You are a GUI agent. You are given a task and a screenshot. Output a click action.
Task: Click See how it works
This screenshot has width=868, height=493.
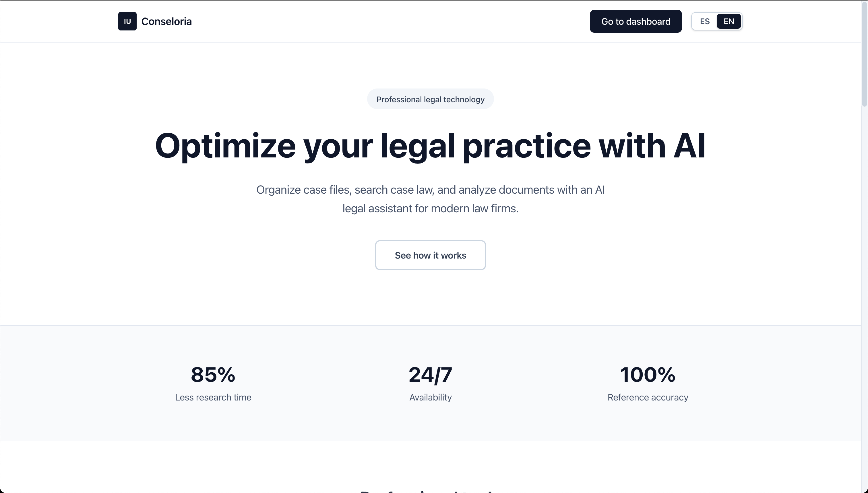[430, 255]
